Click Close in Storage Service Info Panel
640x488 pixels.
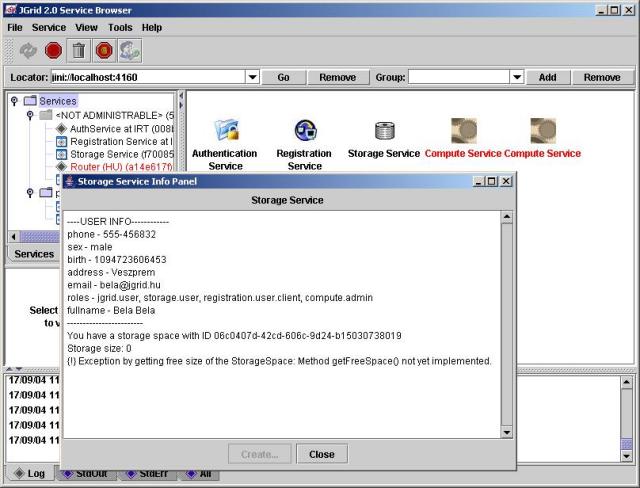point(322,454)
